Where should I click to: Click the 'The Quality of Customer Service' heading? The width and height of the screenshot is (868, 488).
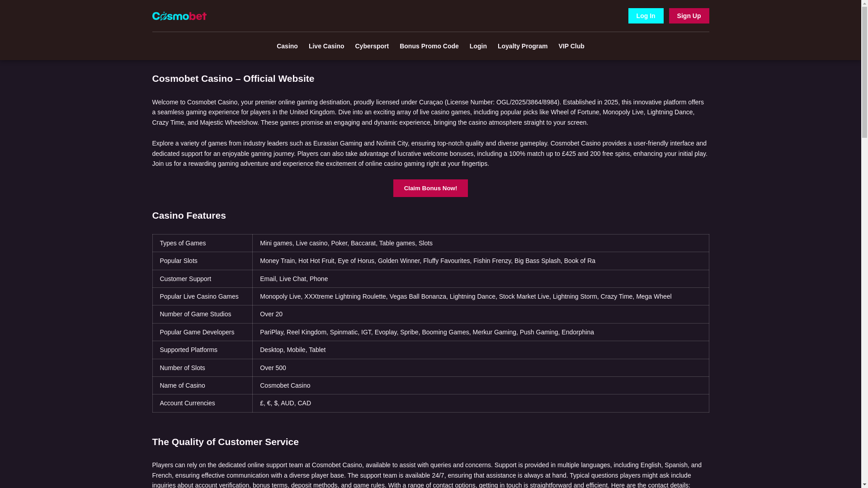[x=225, y=442]
